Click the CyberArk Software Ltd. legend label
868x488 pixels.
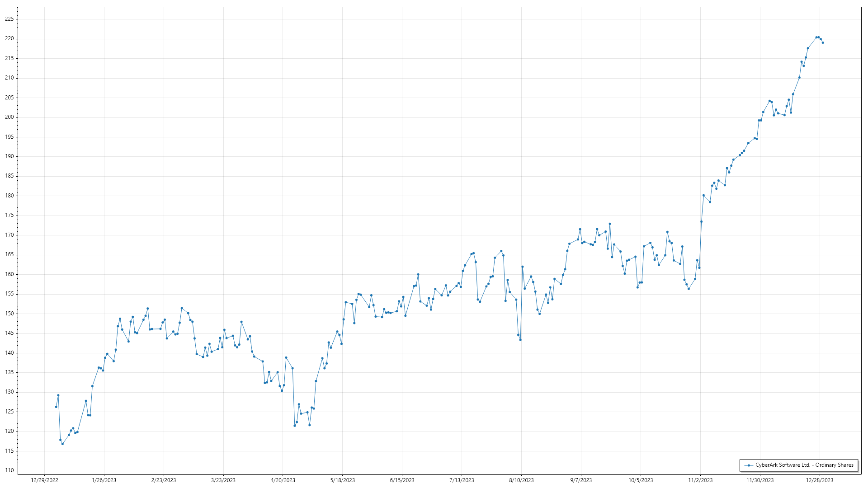click(804, 465)
